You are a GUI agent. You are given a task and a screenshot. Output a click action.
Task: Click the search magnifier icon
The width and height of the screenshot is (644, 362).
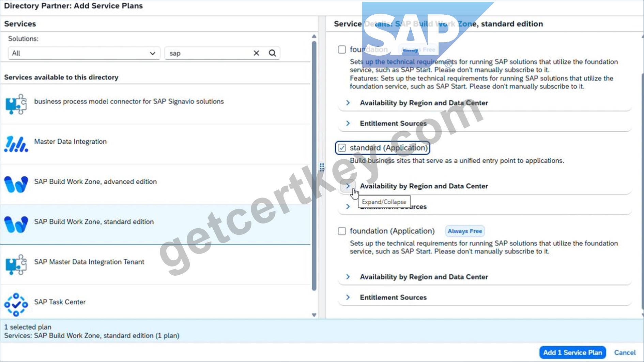[272, 53]
